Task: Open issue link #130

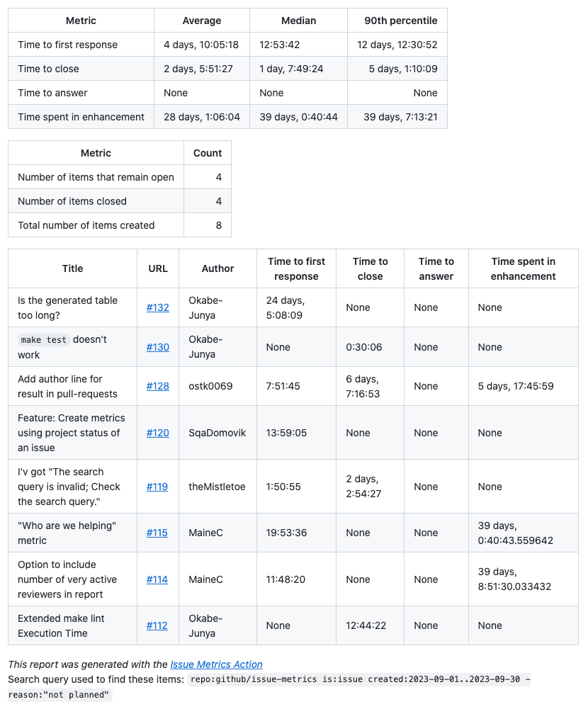Action: tap(157, 346)
